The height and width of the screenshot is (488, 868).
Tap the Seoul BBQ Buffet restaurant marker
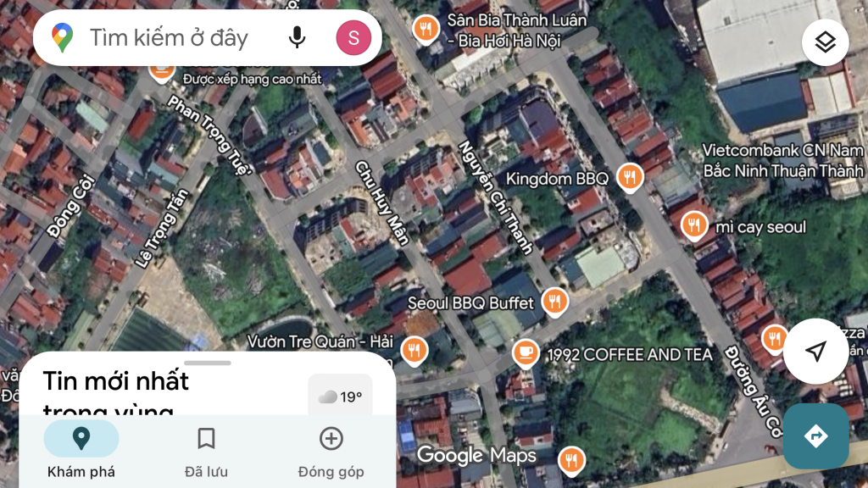pos(555,301)
